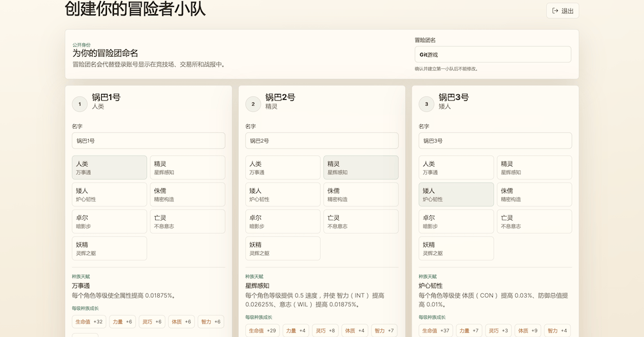
Task: Click the 力量 +7 chip
Action: click(469, 331)
